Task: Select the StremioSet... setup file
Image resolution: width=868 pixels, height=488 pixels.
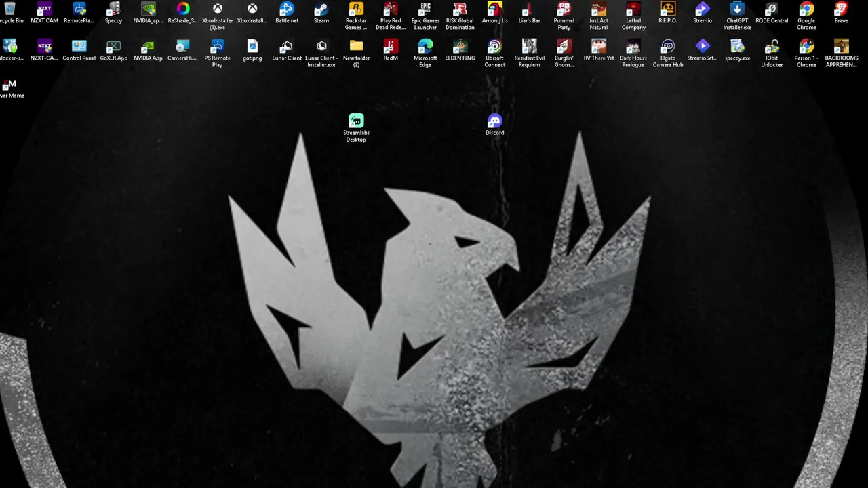Action: [x=703, y=46]
